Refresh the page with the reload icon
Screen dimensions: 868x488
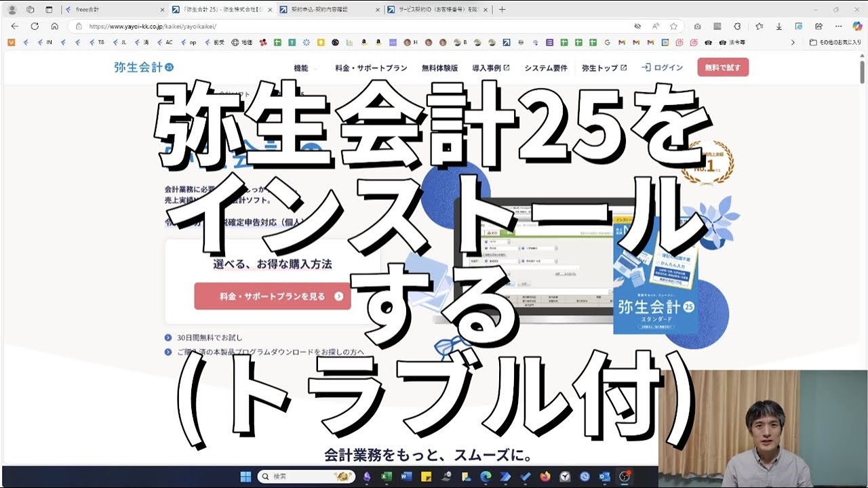point(35,25)
